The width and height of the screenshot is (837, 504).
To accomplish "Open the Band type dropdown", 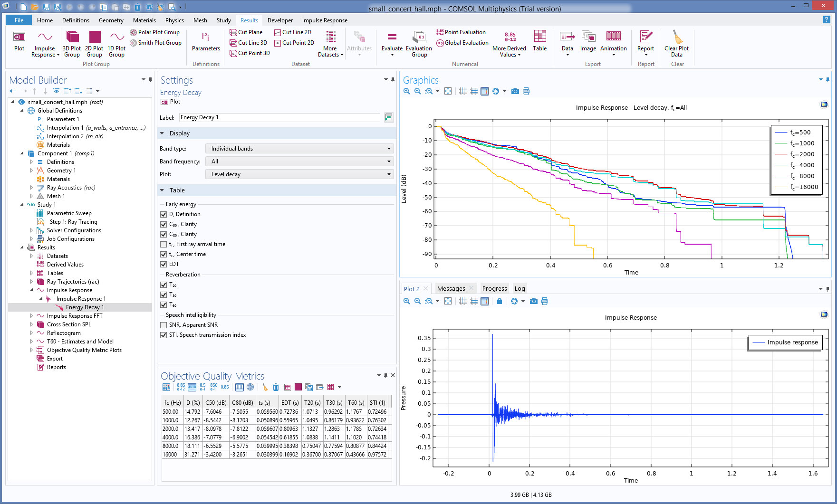I will pyautogui.click(x=299, y=149).
